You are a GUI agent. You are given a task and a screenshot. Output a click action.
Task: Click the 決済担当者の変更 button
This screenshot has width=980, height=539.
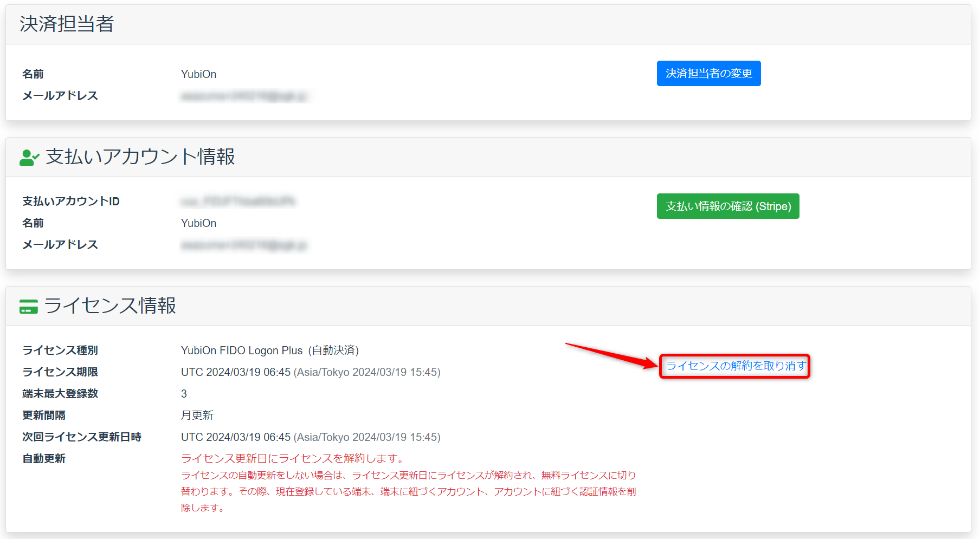pos(708,73)
